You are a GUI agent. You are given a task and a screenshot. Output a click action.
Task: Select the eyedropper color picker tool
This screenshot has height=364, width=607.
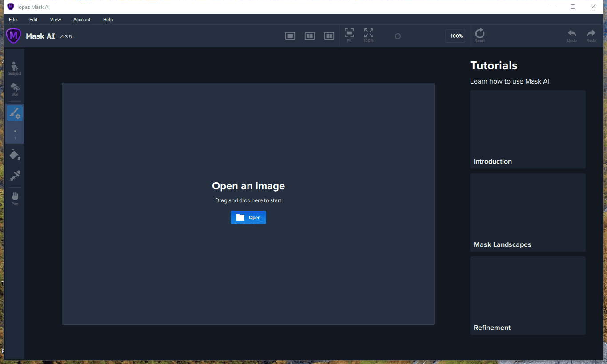click(x=15, y=176)
